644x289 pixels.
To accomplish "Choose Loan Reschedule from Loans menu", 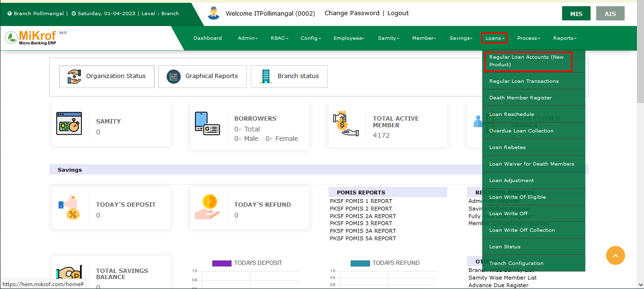I will (512, 114).
